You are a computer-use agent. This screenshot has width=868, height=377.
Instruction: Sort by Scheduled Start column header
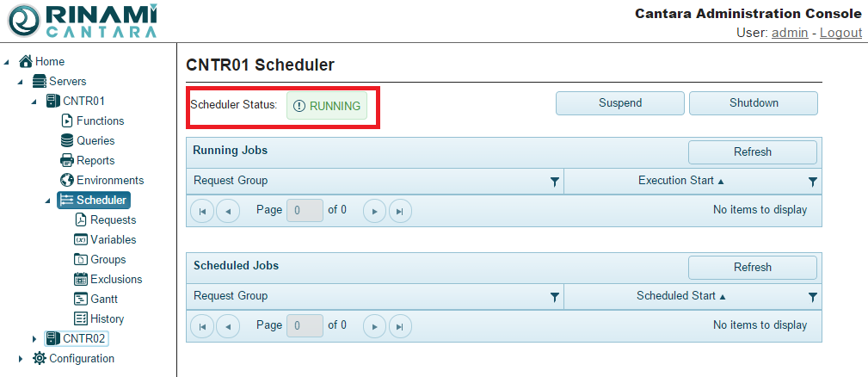pyautogui.click(x=676, y=296)
